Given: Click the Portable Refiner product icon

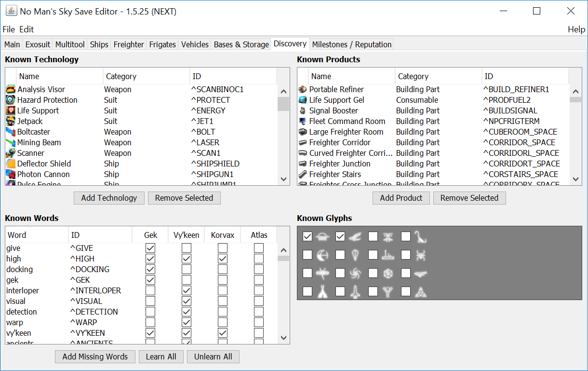Looking at the screenshot, I should [303, 89].
